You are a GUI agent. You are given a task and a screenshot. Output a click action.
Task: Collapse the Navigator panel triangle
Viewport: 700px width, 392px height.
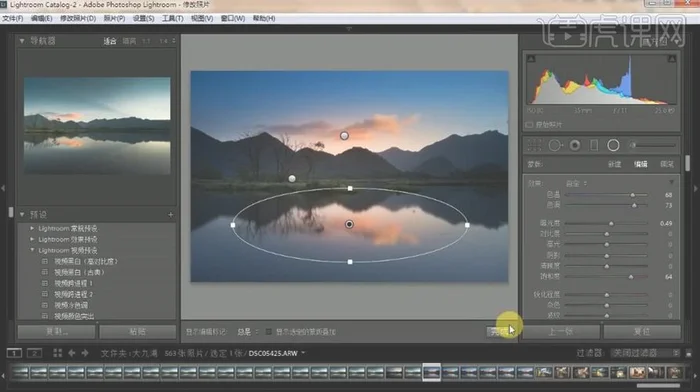21,41
